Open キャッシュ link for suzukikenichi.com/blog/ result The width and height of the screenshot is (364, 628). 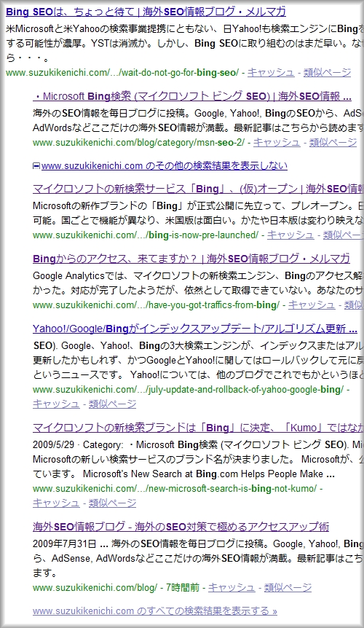coord(232,587)
